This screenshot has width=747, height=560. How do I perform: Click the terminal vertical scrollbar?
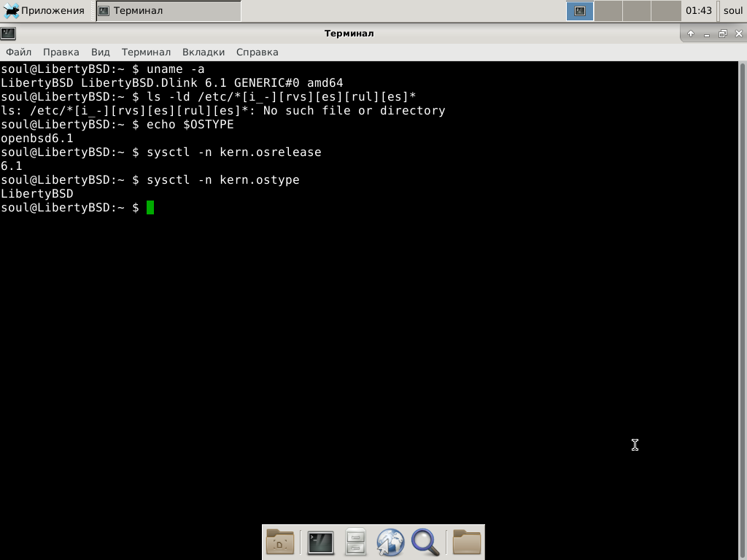pos(742,309)
